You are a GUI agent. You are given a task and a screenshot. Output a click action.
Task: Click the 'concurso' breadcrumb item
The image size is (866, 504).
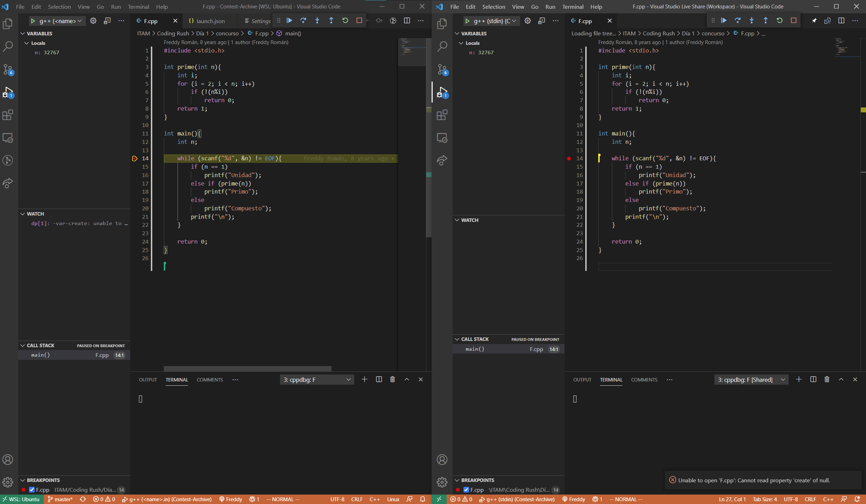coord(228,33)
